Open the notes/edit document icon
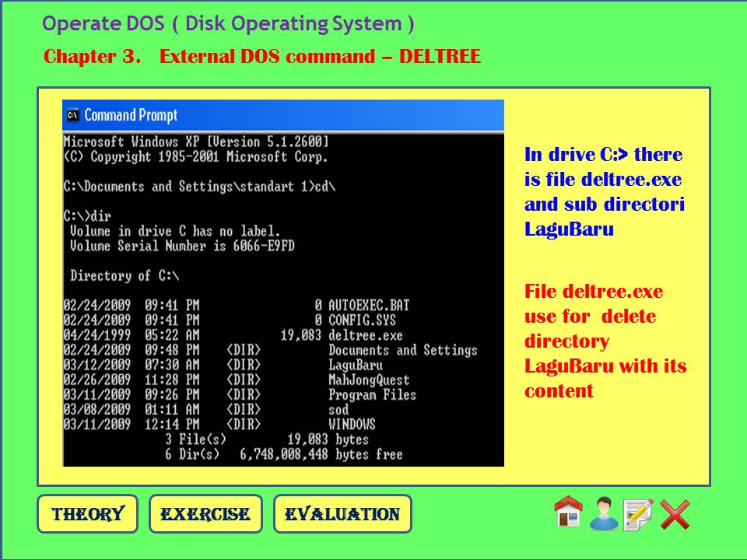 635,514
